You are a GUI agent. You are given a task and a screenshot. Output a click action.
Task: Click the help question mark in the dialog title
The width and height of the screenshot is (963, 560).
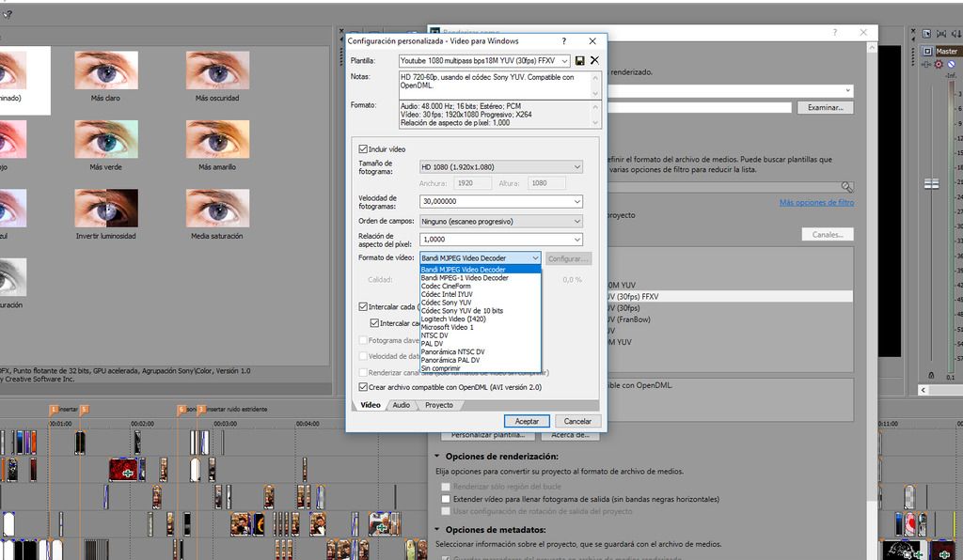(x=564, y=41)
